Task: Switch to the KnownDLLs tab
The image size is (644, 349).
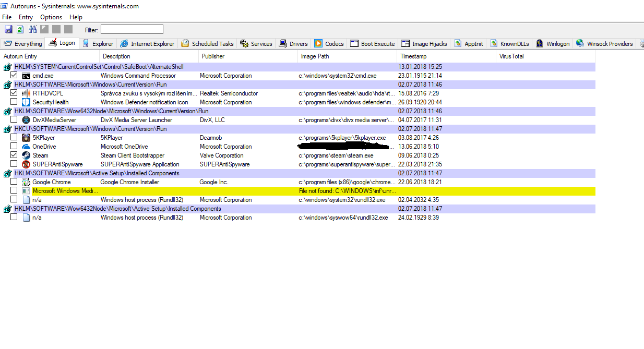Action: [509, 44]
